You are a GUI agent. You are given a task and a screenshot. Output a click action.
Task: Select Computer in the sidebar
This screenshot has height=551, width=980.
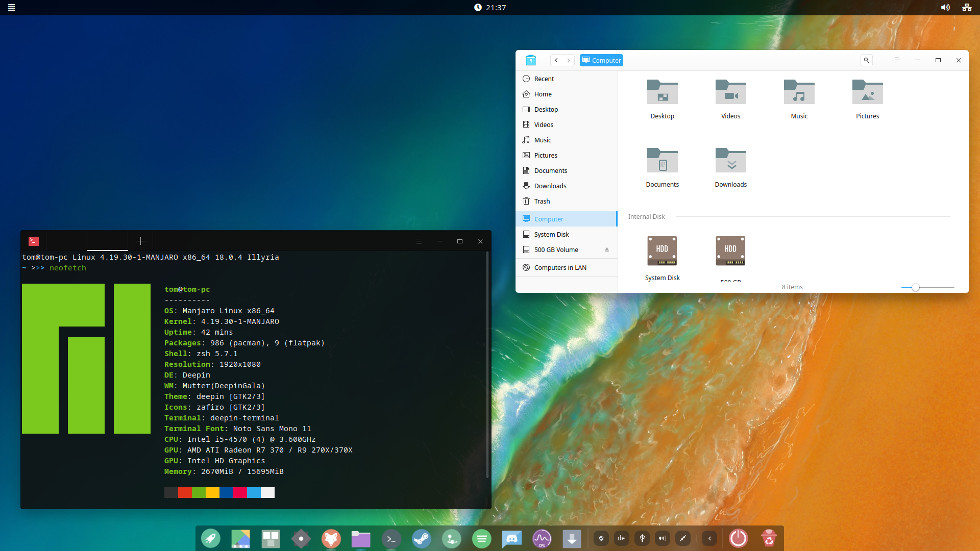(548, 218)
